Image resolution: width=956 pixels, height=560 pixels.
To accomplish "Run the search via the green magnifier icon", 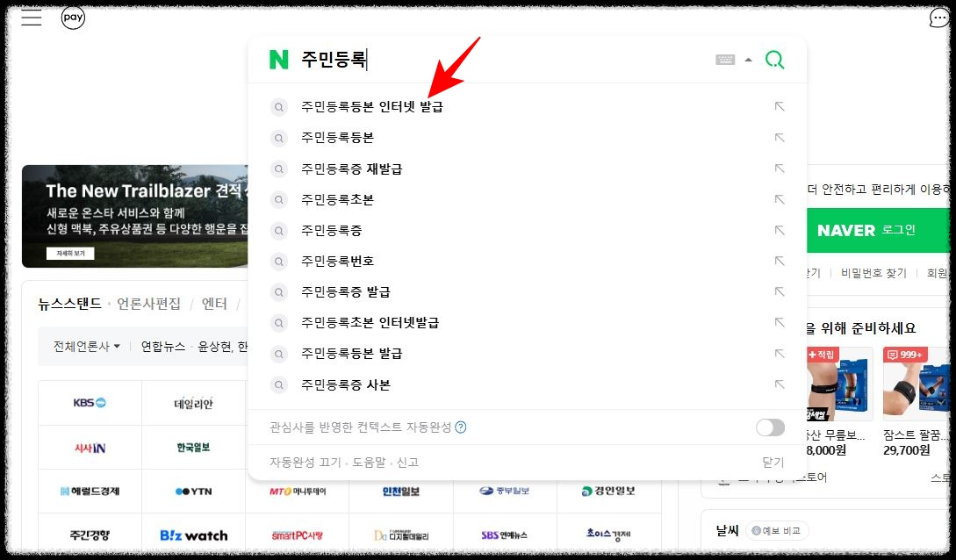I will pos(774,59).
